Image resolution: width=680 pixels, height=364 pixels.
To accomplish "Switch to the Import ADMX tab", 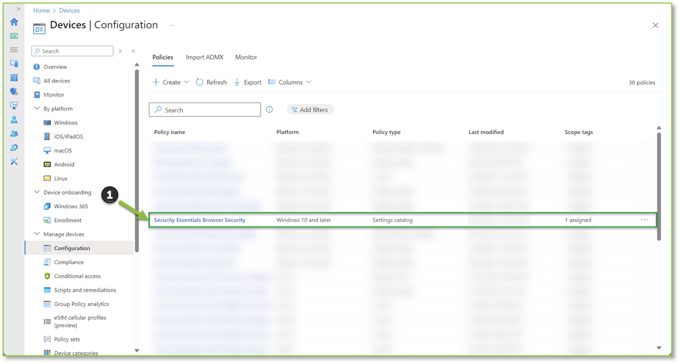I will tap(204, 57).
